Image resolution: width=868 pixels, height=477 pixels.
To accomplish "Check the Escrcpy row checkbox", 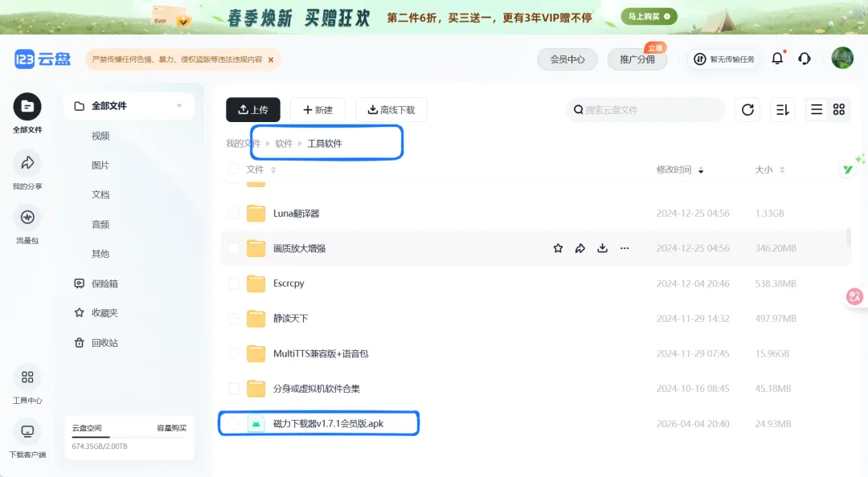I will [234, 283].
